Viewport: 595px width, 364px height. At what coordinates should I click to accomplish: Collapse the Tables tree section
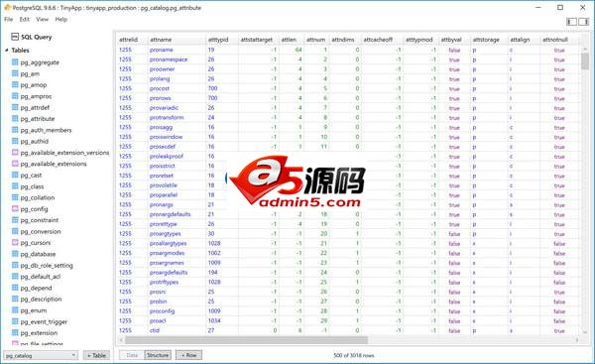pyautogui.click(x=7, y=51)
